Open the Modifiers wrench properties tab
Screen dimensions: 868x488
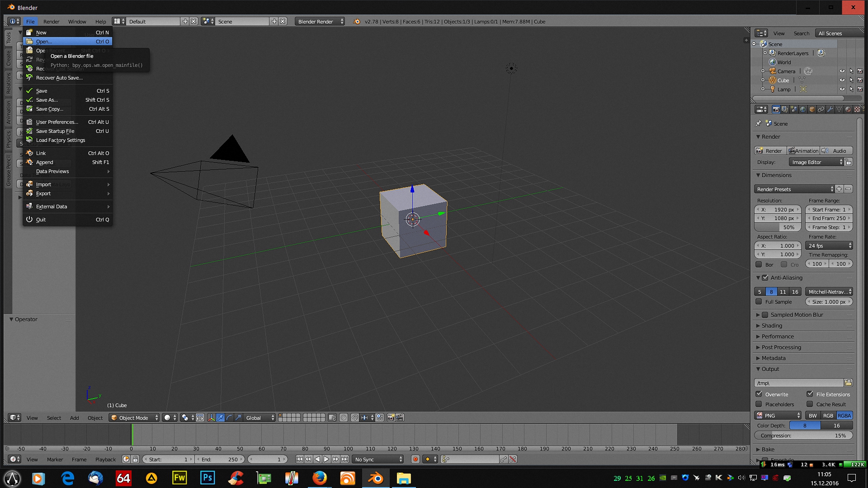click(830, 109)
